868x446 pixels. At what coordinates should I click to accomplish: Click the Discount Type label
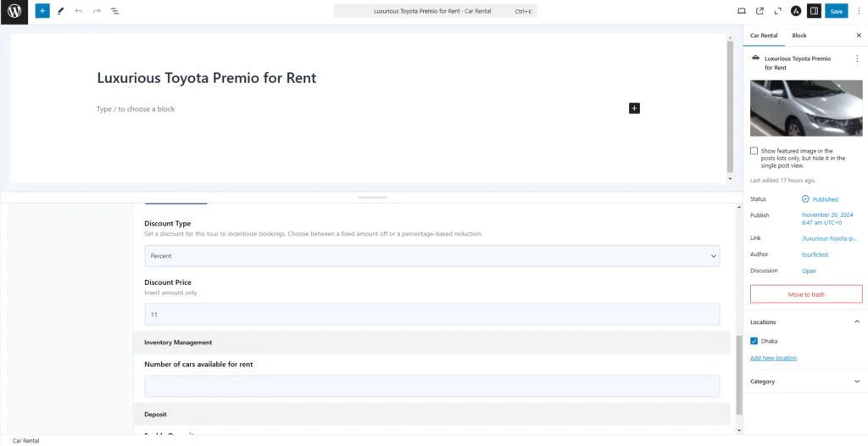pos(168,223)
